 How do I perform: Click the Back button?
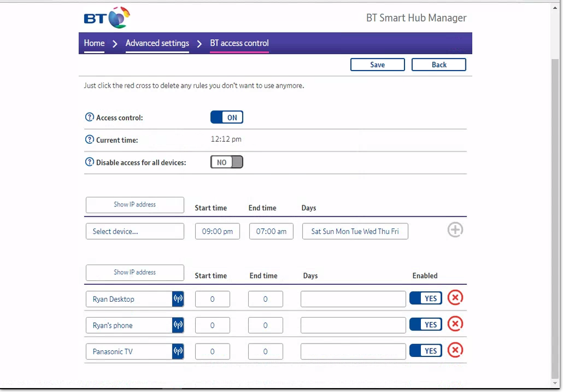[439, 65]
